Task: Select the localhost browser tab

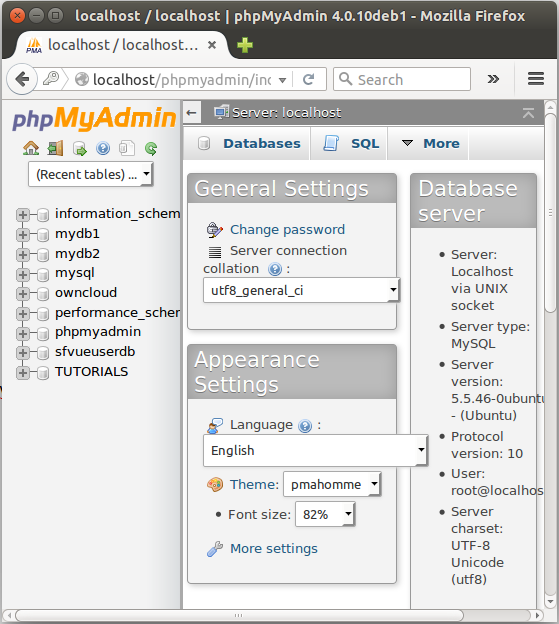Action: click(x=121, y=45)
